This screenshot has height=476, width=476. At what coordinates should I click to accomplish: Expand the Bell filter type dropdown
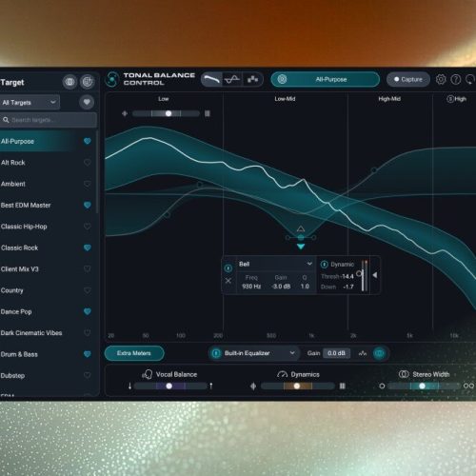pyautogui.click(x=275, y=264)
